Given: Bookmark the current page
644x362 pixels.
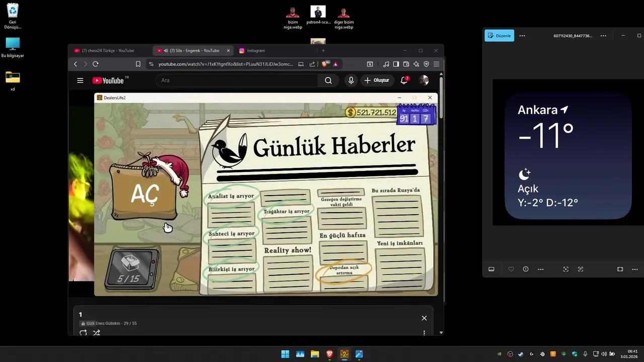Looking at the screenshot, I should [138, 64].
